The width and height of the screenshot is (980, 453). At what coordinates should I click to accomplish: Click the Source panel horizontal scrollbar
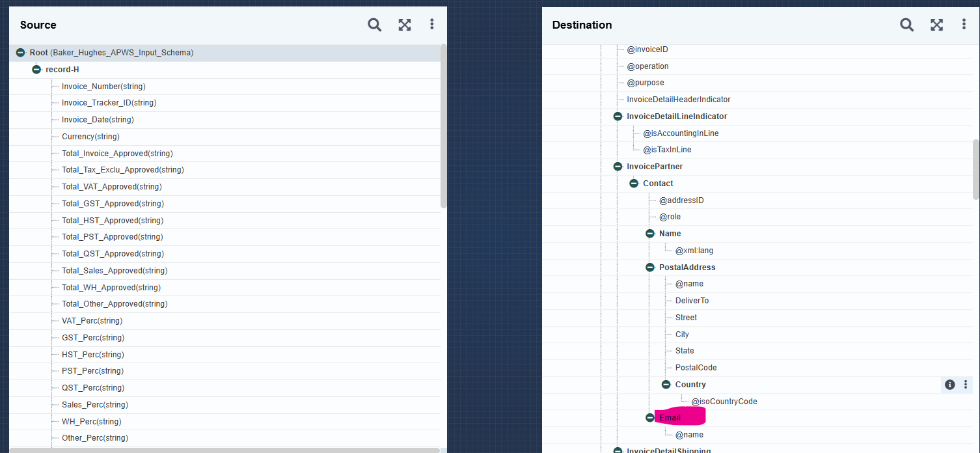click(225, 450)
